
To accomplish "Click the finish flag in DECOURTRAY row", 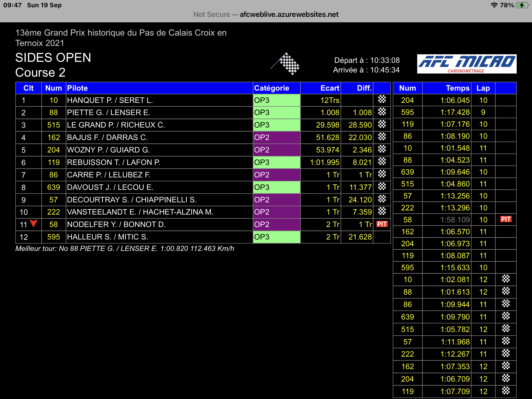I will pyautogui.click(x=382, y=199).
